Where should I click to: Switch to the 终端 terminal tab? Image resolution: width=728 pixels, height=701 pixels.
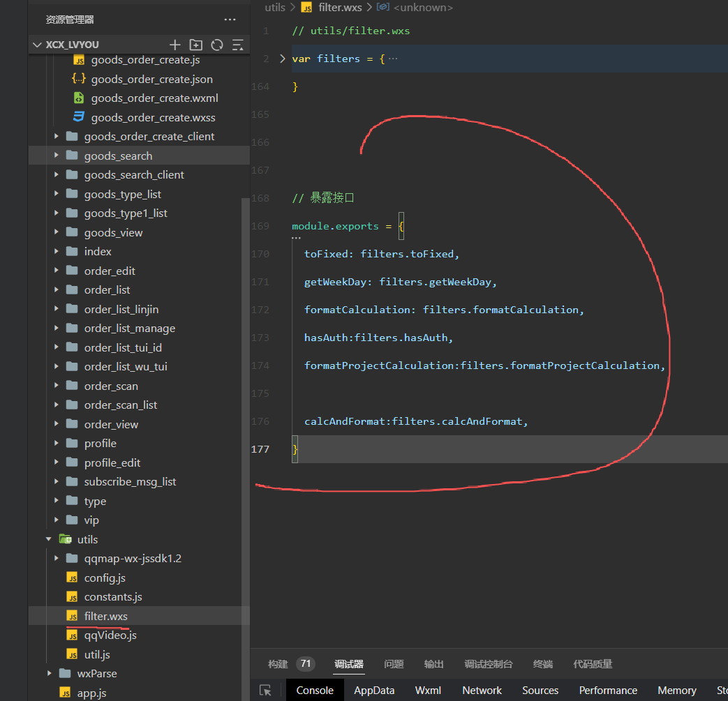pyautogui.click(x=542, y=664)
